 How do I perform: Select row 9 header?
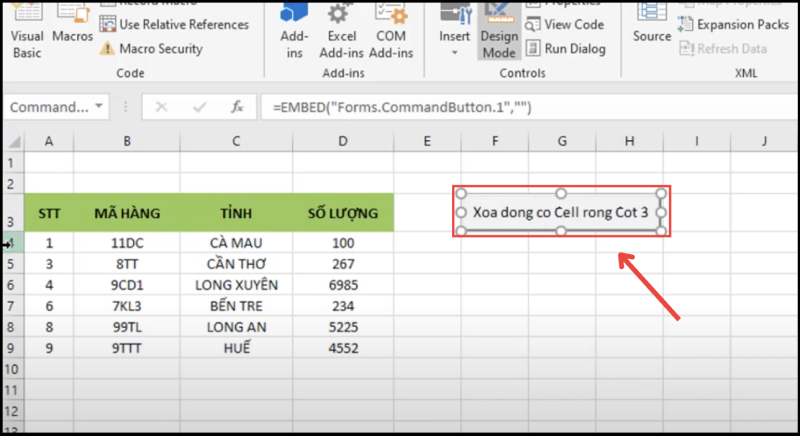click(13, 348)
